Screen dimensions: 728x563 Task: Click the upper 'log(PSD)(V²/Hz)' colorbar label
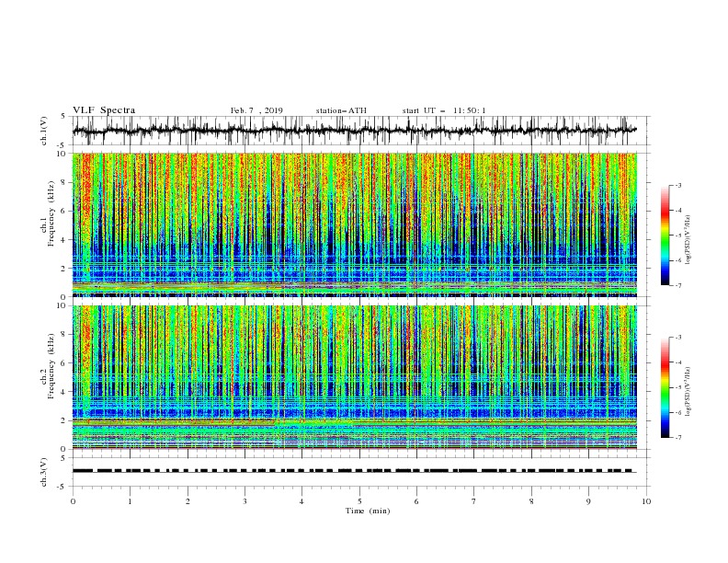[x=688, y=240]
